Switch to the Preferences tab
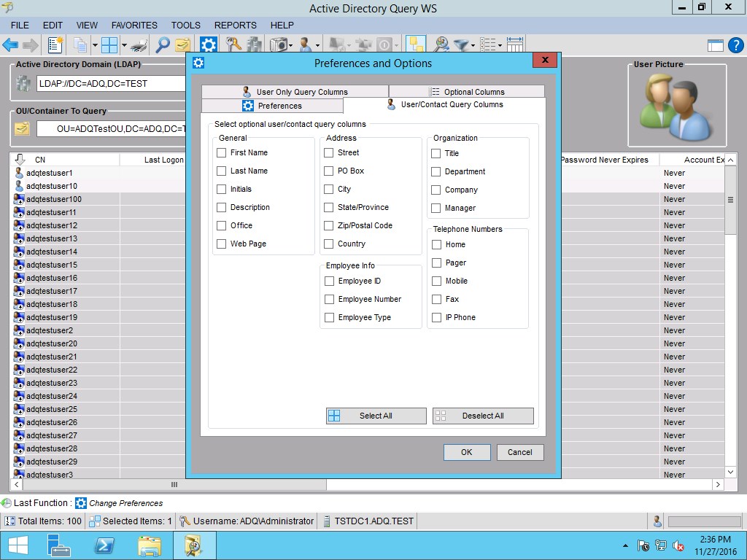Viewport: 747px width, 560px height. 272,106
